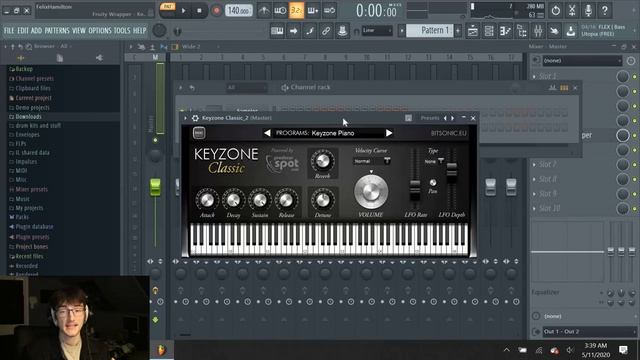Go to next Keyzone program
Image resolution: width=640 pixels, height=360 pixels.
[x=389, y=133]
